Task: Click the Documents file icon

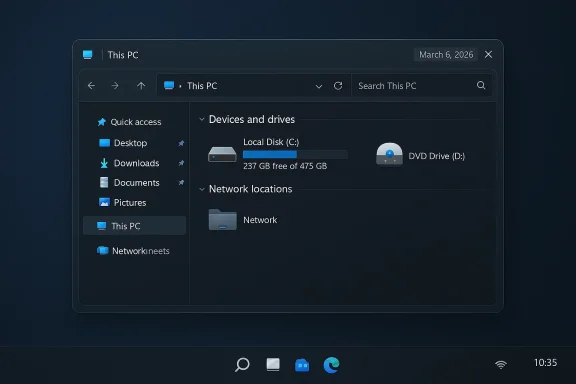Action: click(104, 182)
